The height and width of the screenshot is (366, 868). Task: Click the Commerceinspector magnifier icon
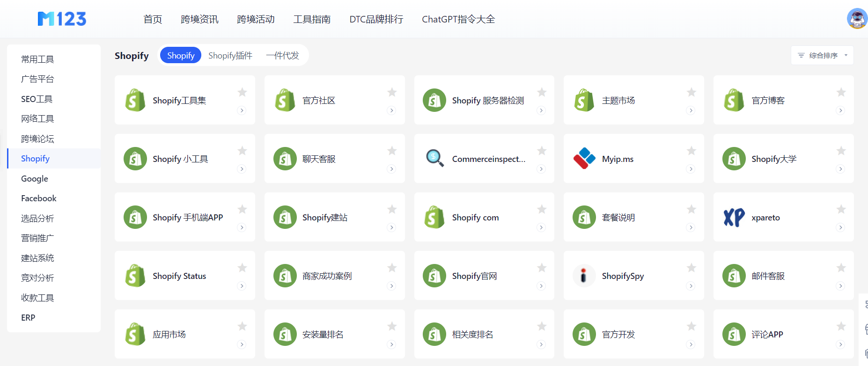[434, 159]
